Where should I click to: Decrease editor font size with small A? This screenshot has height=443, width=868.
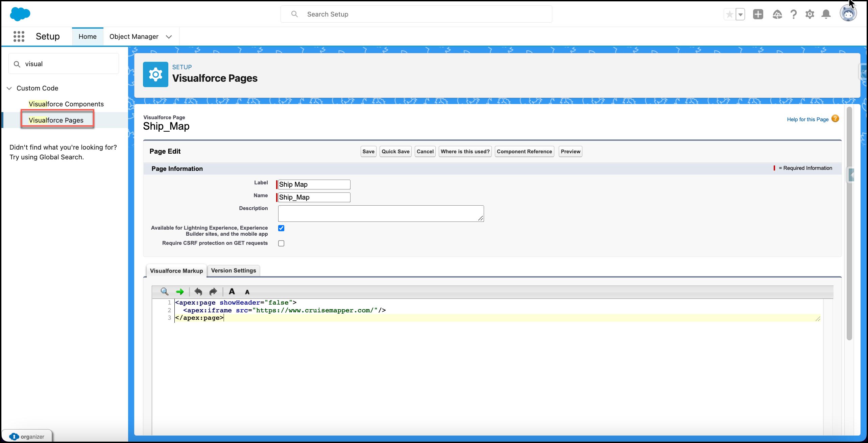(x=247, y=292)
